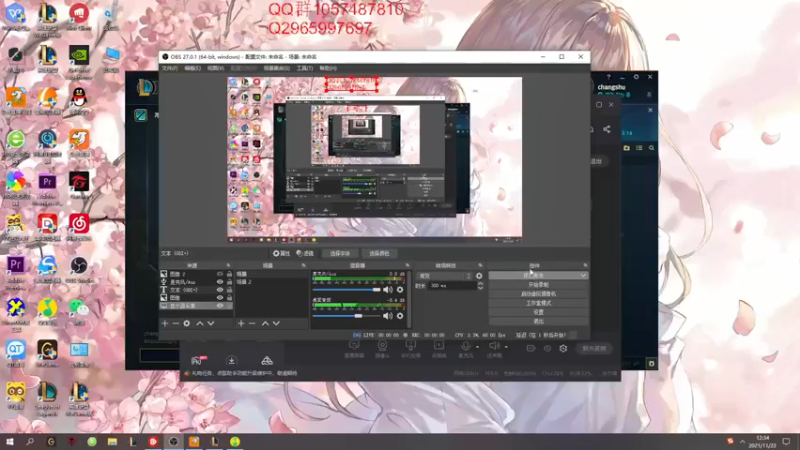Toggle lock on text (GDI+) source row
Screen dimensions: 800x450
(229, 290)
